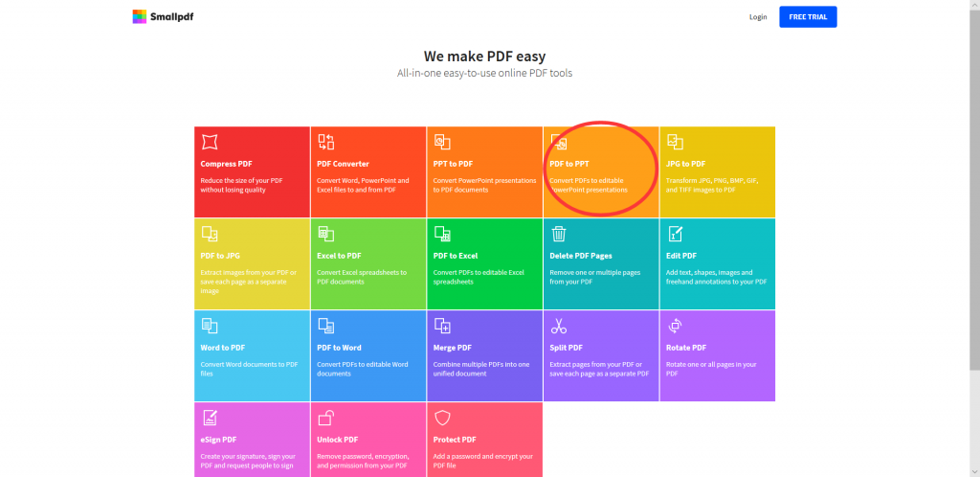The image size is (980, 477).
Task: Select the Excel to PDF title
Action: 339,257
